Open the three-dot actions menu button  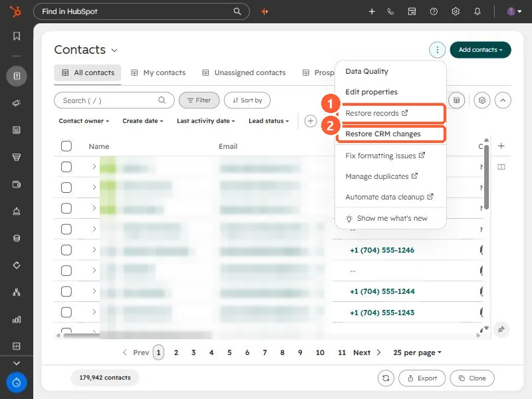click(438, 50)
